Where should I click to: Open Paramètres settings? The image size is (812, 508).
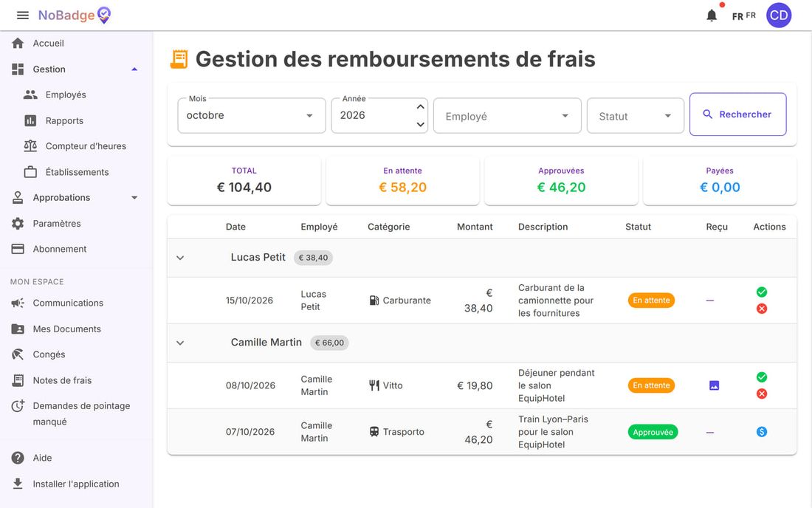tap(76, 224)
